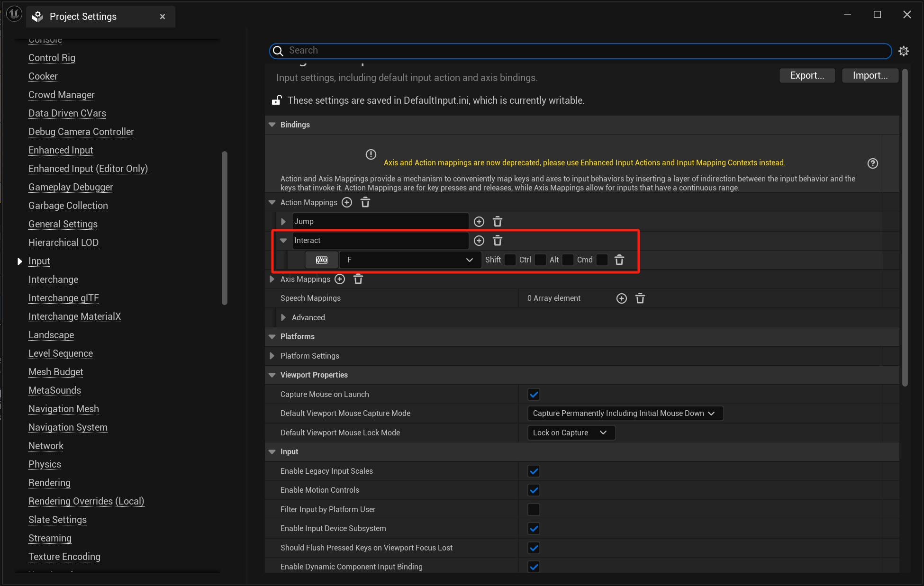Collapse the Viewport Properties section
Screen dimensions: 924x586
point(272,375)
